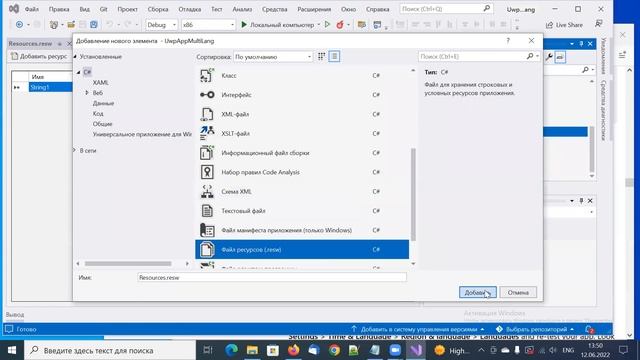The image size is (640, 360).
Task: Start debugging on Локальный компьютер
Action: [278, 25]
